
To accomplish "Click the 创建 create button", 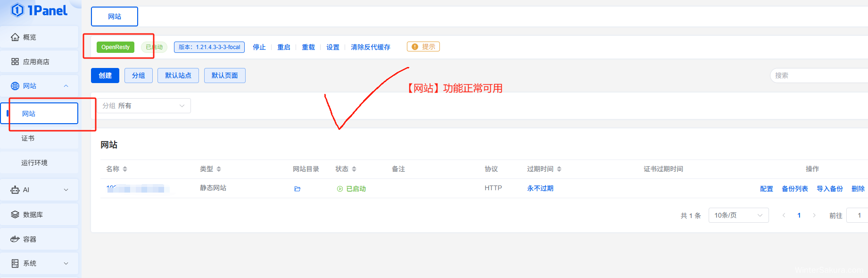I will point(105,76).
